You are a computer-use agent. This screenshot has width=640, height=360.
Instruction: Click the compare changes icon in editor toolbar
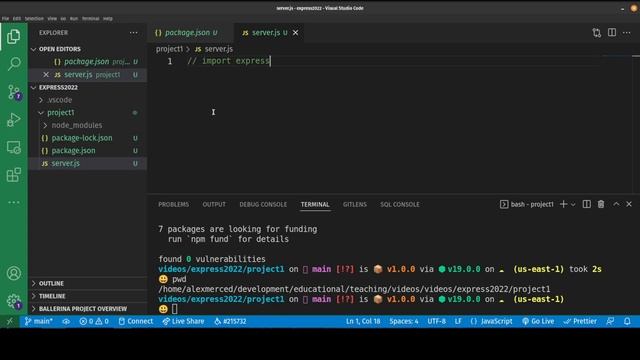coord(596,33)
